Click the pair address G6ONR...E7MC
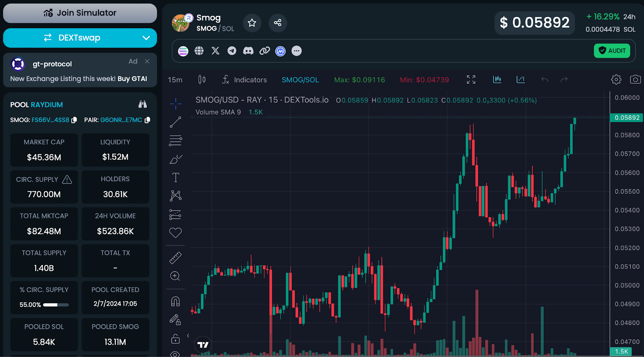Viewport: 644px width, 357px height. 121,120
